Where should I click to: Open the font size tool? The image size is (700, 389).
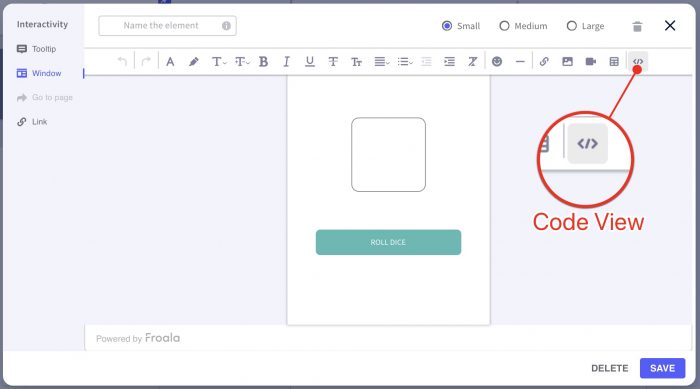[x=356, y=62]
